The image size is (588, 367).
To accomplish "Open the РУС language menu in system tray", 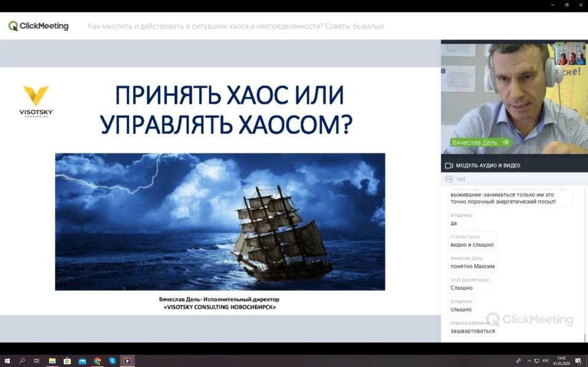I will pyautogui.click(x=546, y=360).
